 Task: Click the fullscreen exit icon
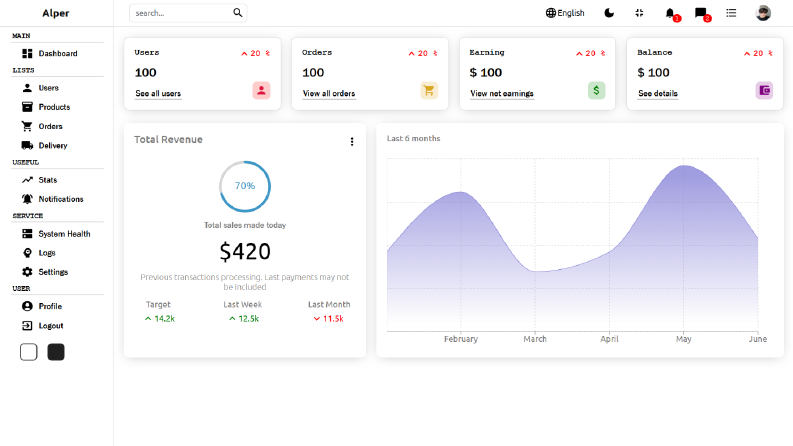(x=639, y=13)
